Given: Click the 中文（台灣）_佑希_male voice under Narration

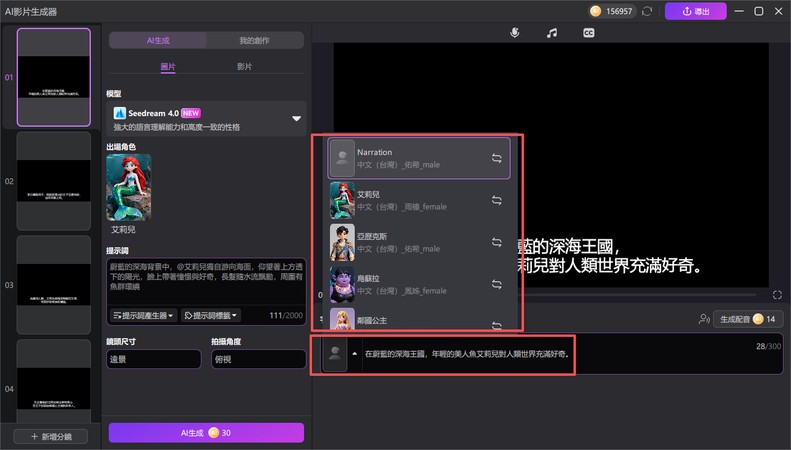Looking at the screenshot, I should [x=399, y=165].
